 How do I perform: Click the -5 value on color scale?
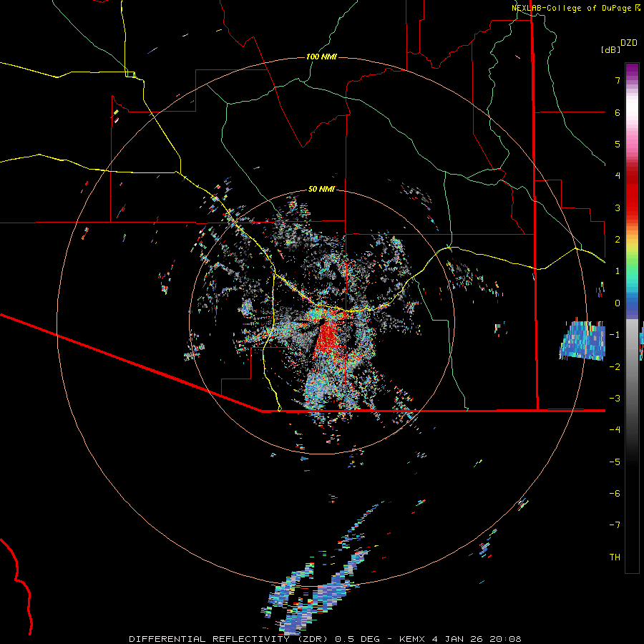pos(615,462)
